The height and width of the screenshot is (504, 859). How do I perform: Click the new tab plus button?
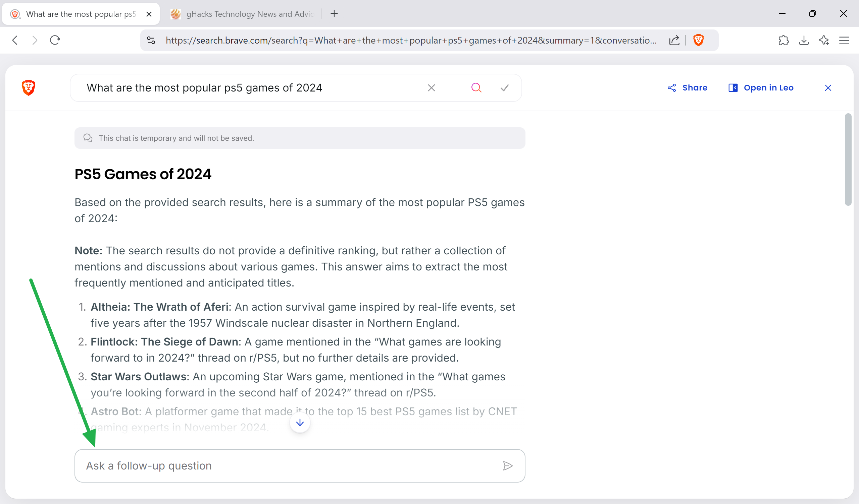[x=334, y=13]
